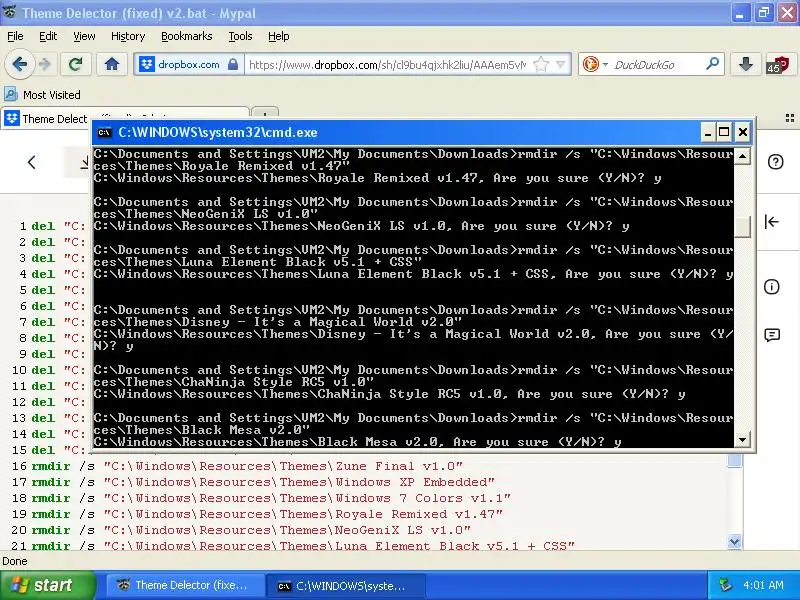Click cmd output line Black Mesa v2.0 prompt
The image size is (800, 600).
[358, 442]
